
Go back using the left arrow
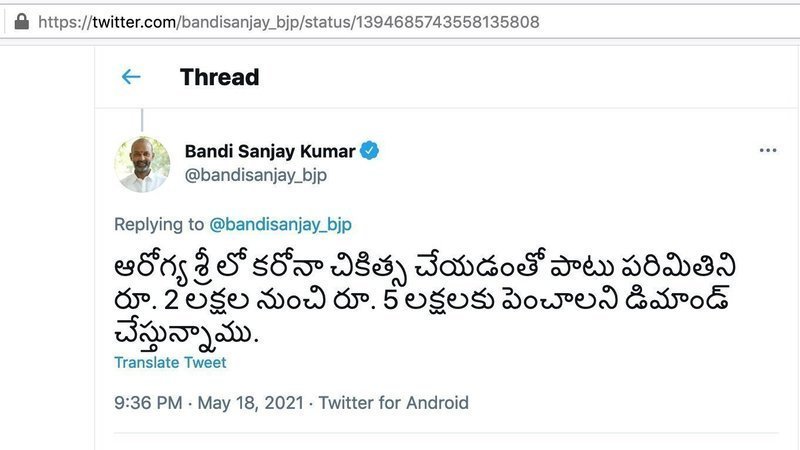click(x=131, y=77)
